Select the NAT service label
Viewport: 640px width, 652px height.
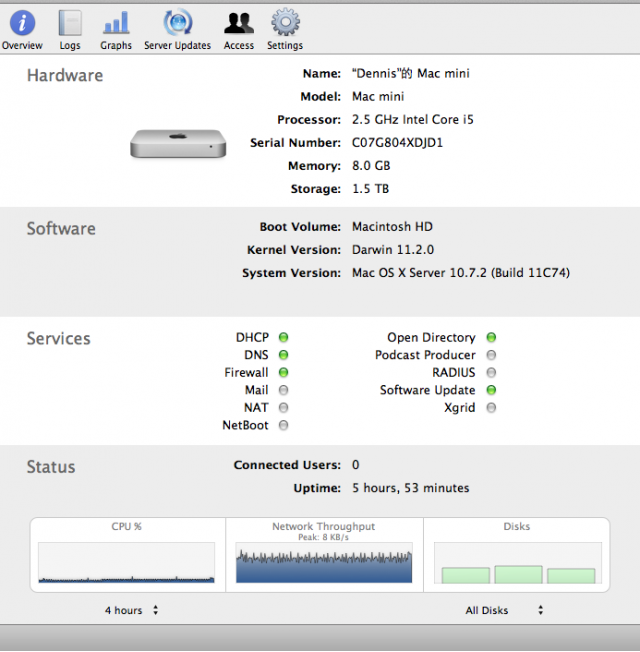256,408
